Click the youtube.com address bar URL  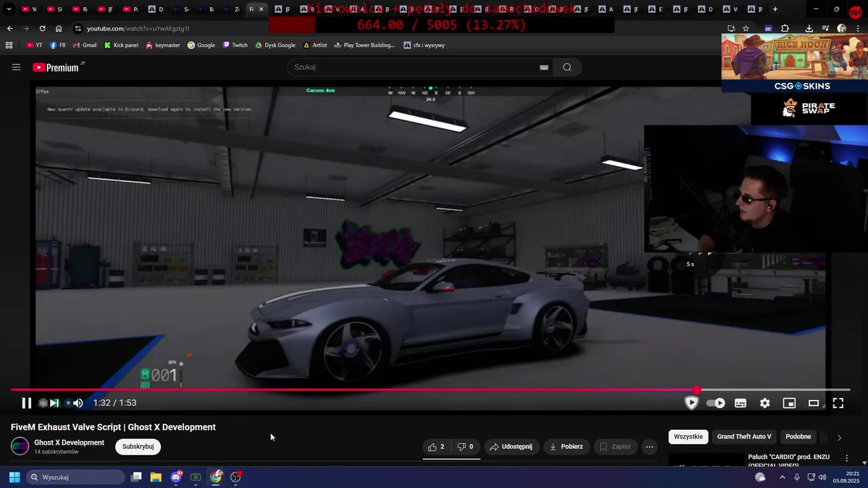tap(138, 28)
